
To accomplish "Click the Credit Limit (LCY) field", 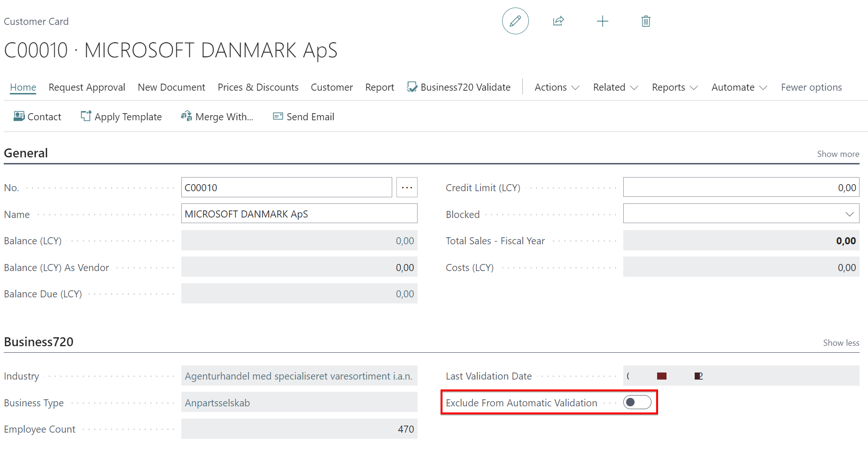I will click(x=741, y=187).
